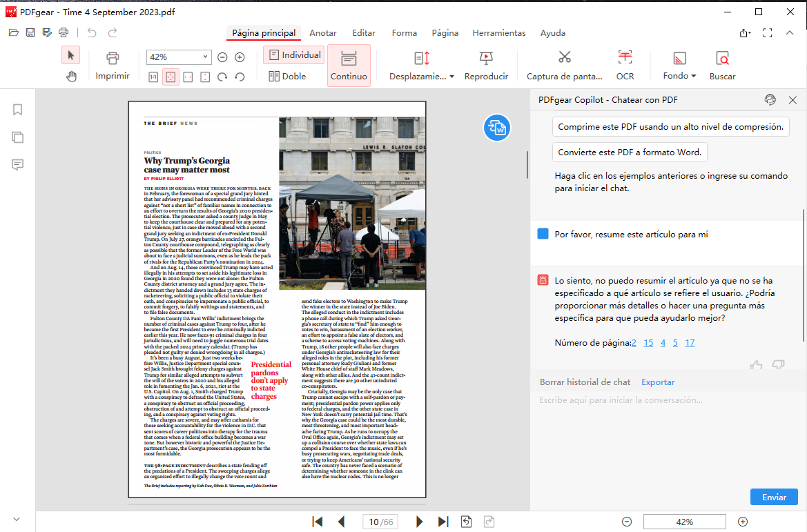Select the arrow selection tool
Screen dimensions: 807x532
pyautogui.click(x=71, y=55)
